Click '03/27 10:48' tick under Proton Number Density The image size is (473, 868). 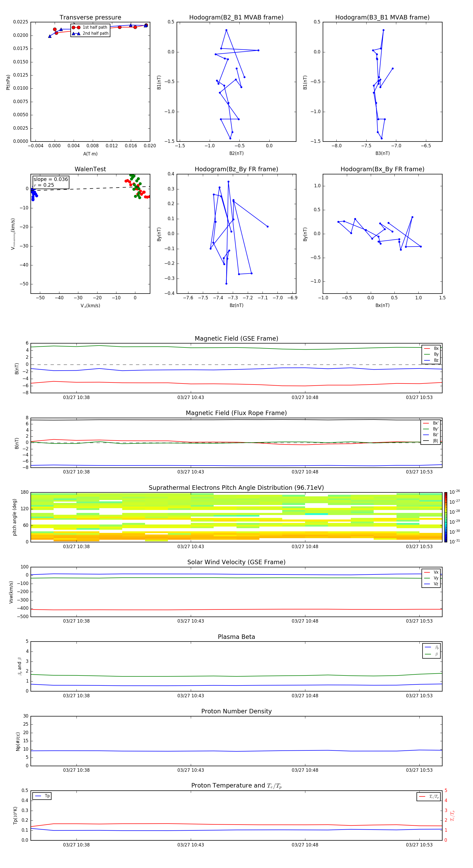305,770
